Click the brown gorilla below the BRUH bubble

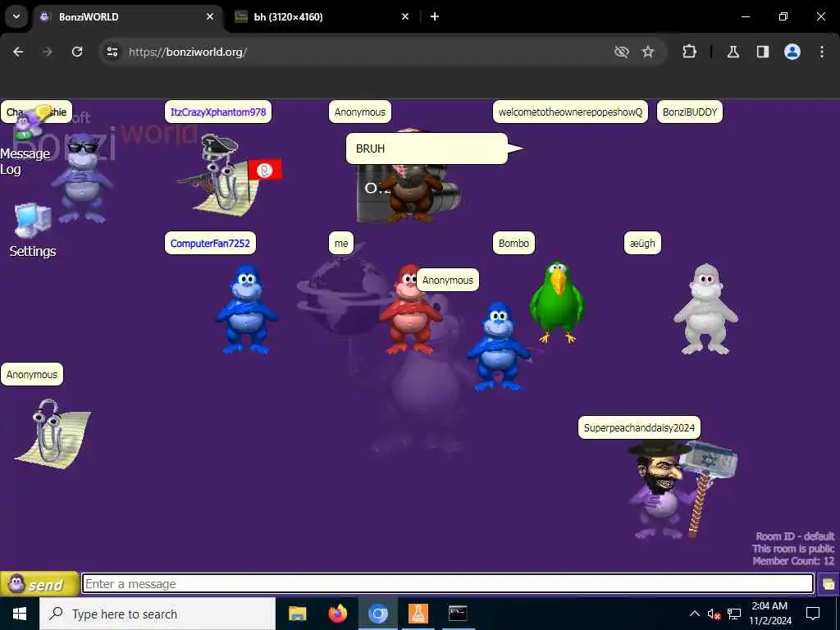pos(410,193)
